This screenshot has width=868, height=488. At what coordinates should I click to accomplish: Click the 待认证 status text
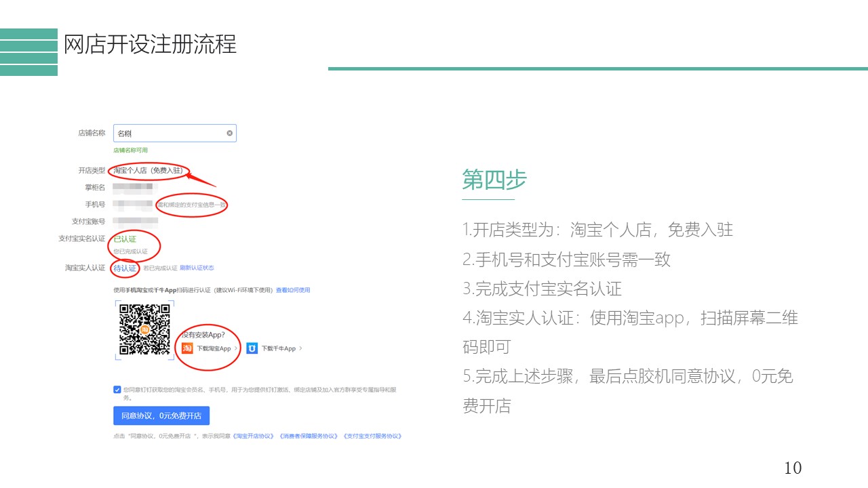125,268
